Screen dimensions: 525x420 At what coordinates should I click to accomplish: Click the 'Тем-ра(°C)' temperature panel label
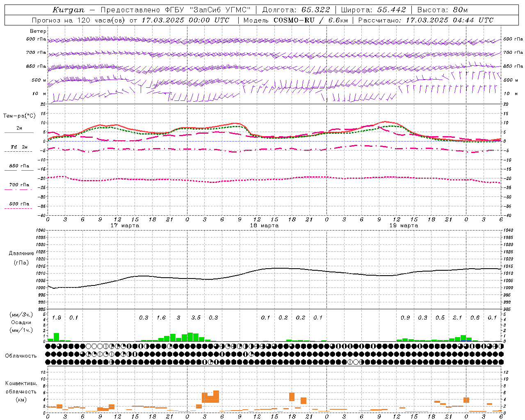(x=19, y=116)
